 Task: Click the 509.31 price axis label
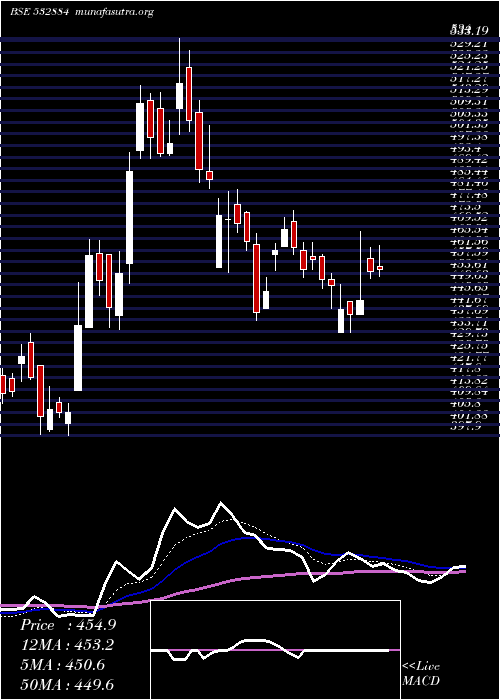[468, 100]
